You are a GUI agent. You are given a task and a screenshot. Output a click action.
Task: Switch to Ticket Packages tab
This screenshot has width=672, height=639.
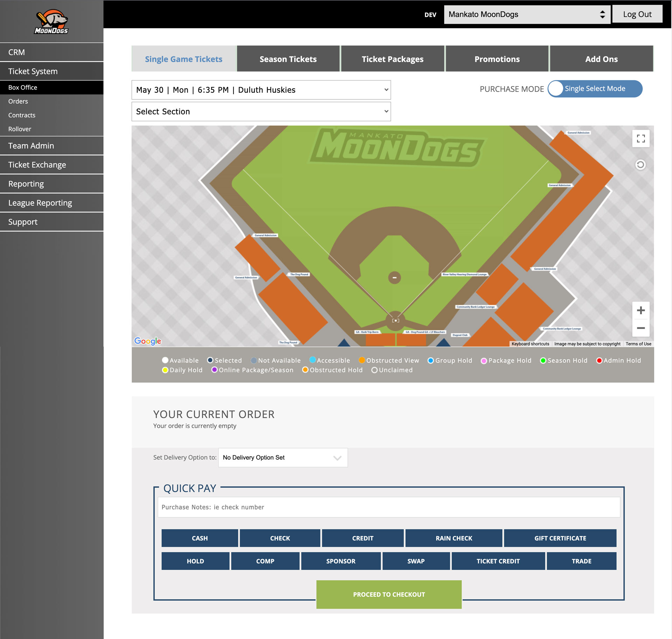pos(393,59)
